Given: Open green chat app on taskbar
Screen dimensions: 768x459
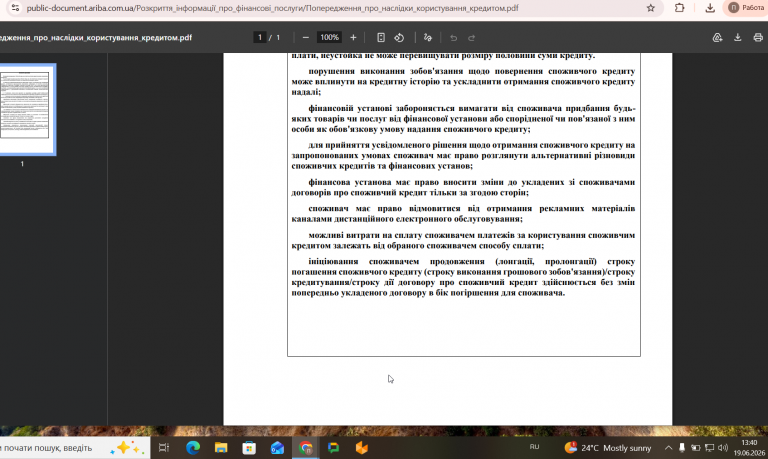Looking at the screenshot, I should 334,448.
